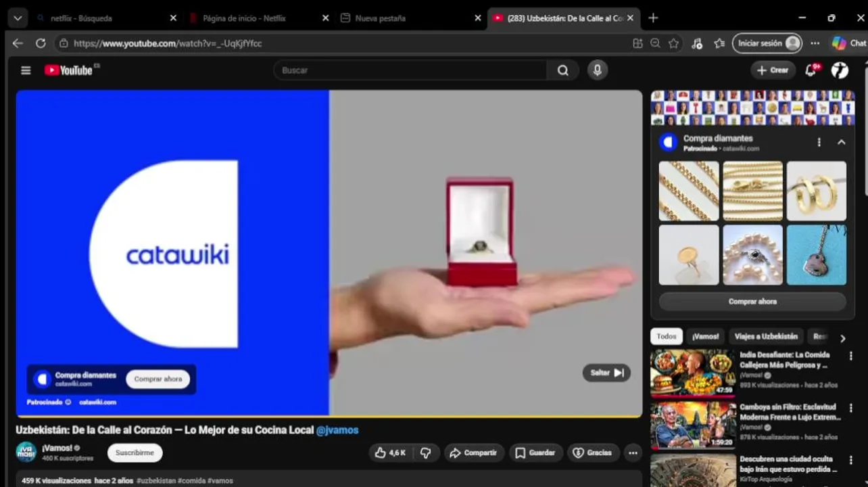
Task: Like the video with thumbs up
Action: [390, 453]
